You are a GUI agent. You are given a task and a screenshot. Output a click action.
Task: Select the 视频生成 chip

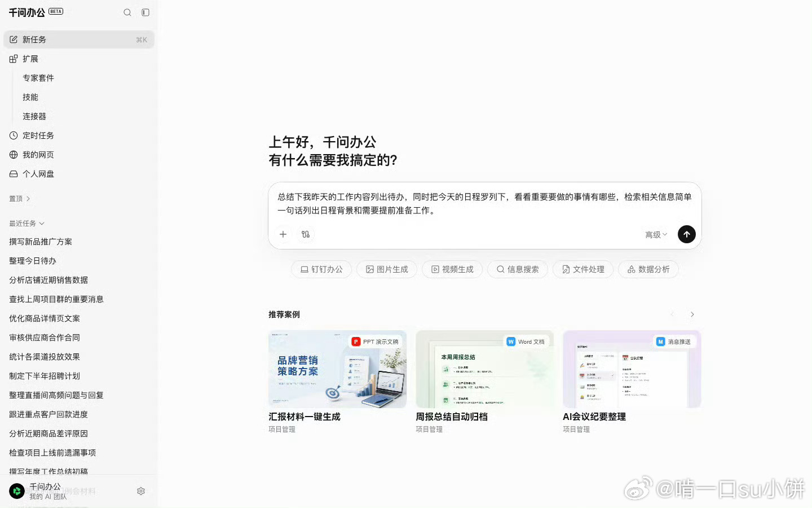click(452, 269)
